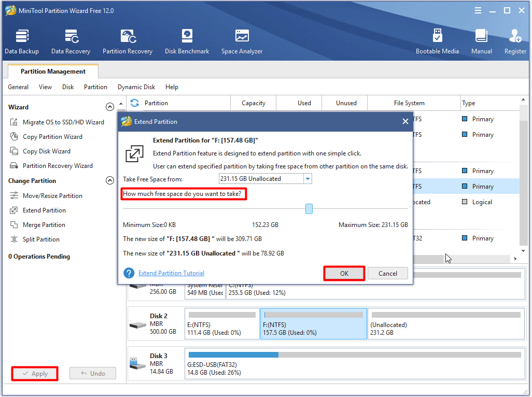Choose Split Partition label
Image resolution: width=532 pixels, height=397 pixels.
41,239
